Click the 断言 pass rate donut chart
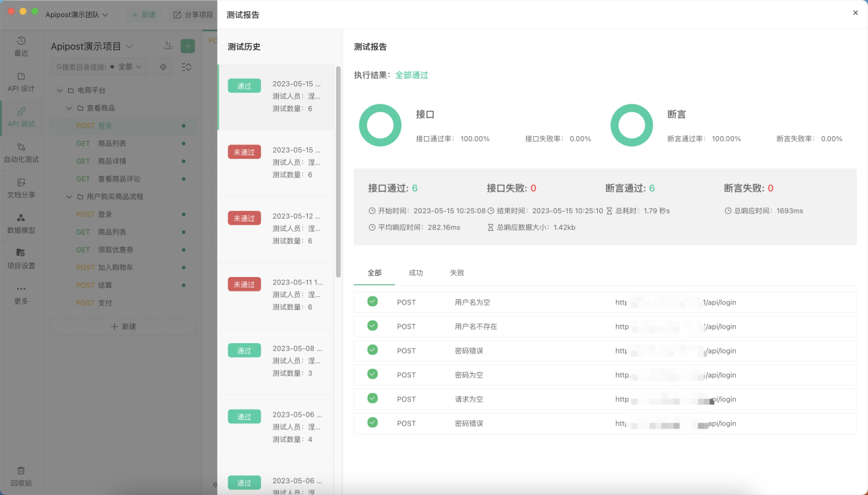Viewport: 868px width, 495px height. [632, 125]
